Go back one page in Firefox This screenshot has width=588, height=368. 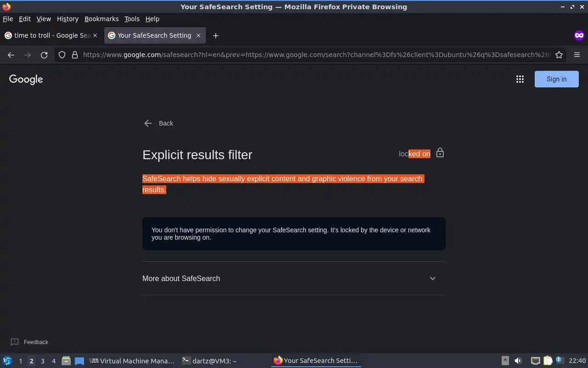click(11, 55)
